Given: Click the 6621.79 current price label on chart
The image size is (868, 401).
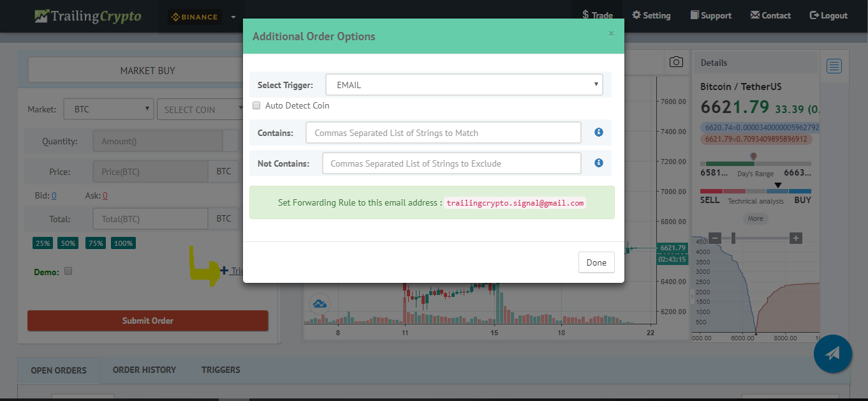Looking at the screenshot, I should [x=672, y=248].
